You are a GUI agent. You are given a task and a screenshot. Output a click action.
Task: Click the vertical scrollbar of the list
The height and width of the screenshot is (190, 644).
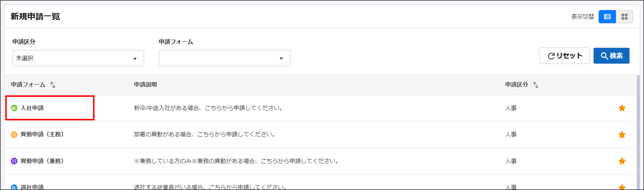[638, 132]
